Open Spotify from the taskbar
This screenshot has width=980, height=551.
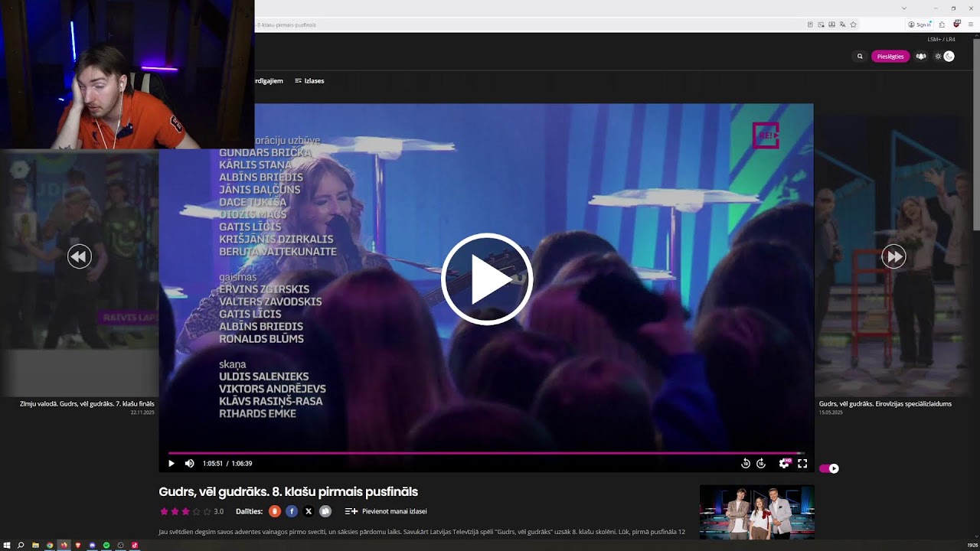(106, 545)
